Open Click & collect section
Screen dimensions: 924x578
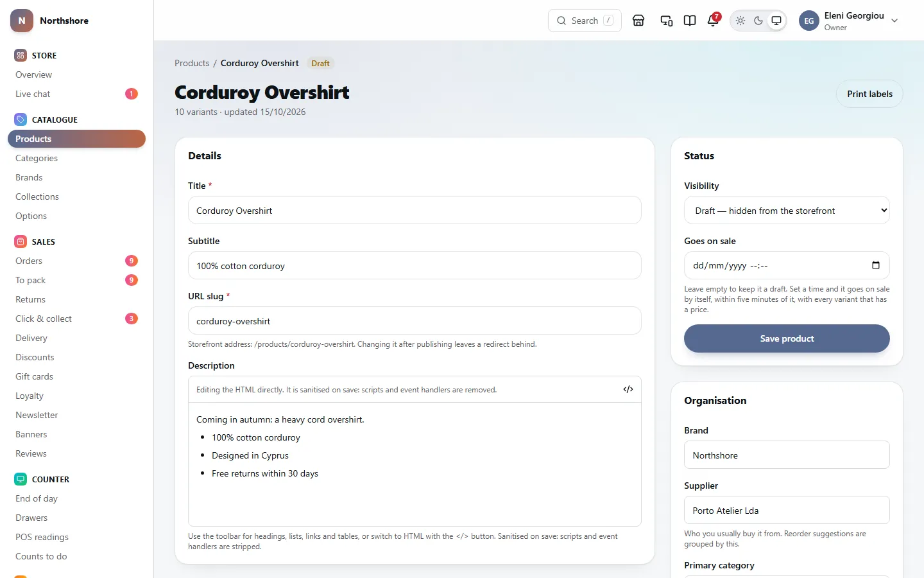tap(76, 319)
